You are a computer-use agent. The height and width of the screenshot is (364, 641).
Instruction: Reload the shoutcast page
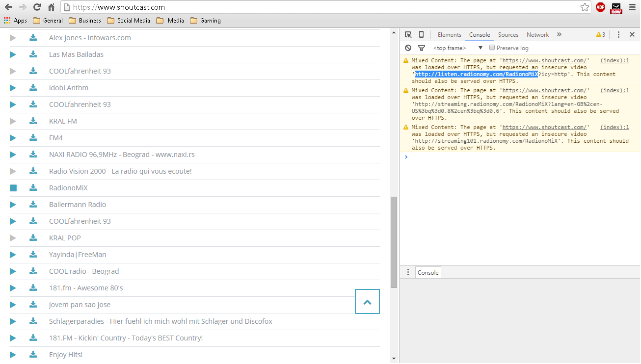tap(37, 7)
